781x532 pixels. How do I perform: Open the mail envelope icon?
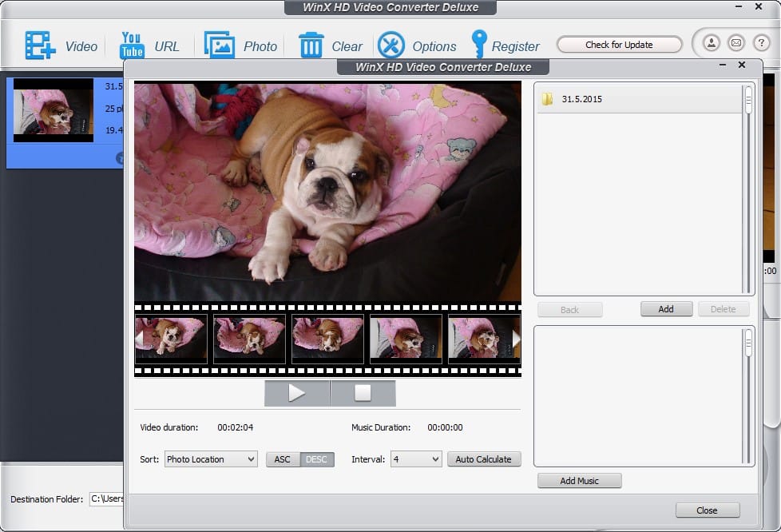[x=735, y=43]
